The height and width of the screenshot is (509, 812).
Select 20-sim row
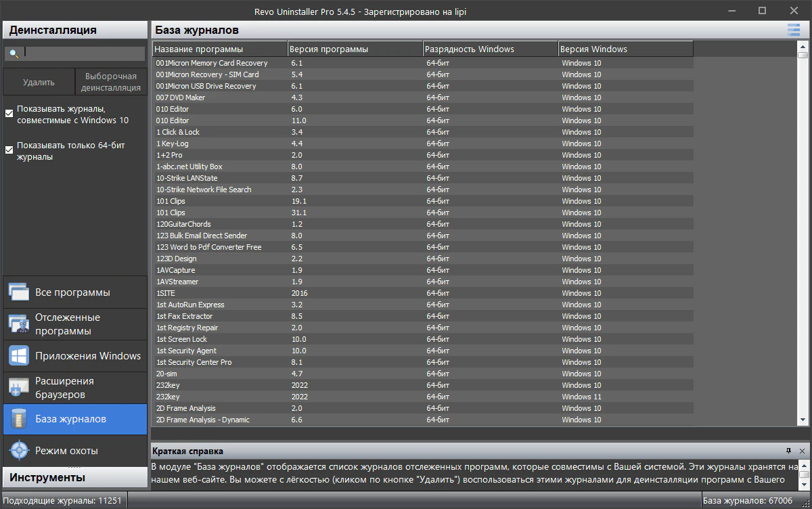423,374
